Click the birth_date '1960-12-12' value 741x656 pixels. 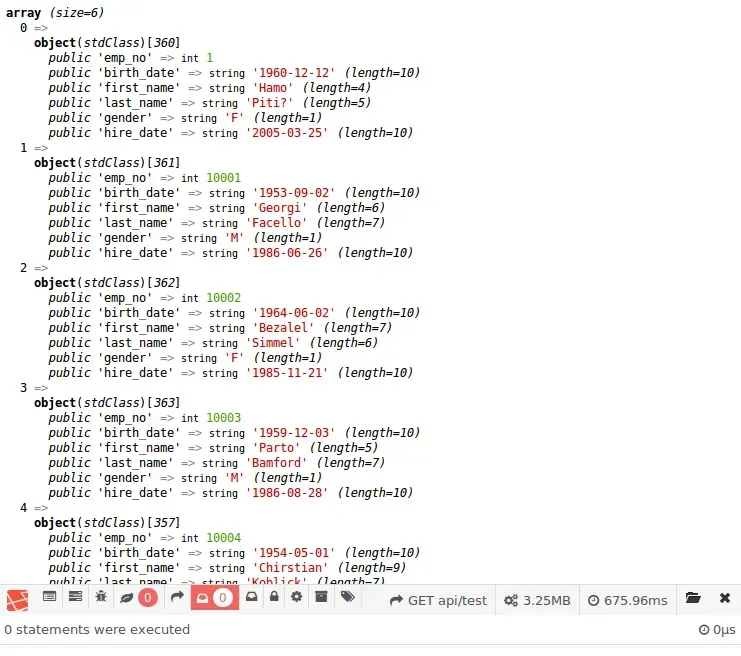pos(294,73)
